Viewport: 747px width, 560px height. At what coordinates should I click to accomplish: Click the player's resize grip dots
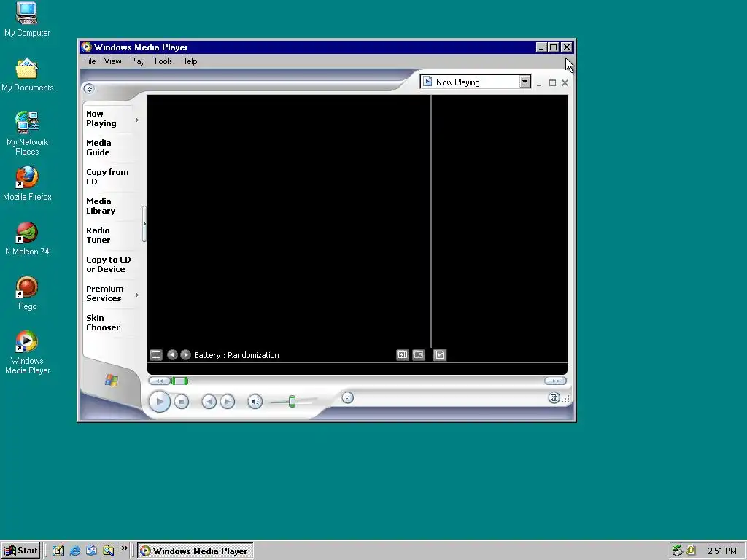coord(566,399)
